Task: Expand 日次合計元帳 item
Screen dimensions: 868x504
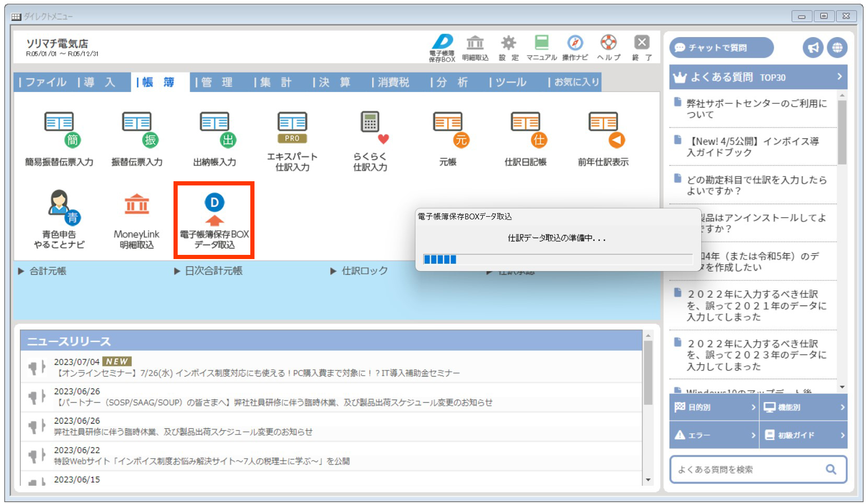Action: pos(209,271)
